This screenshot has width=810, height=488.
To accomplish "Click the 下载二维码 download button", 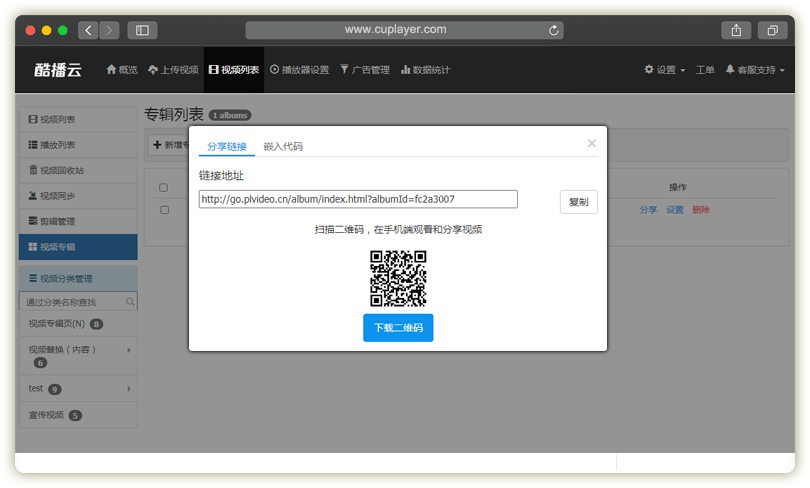I will click(398, 328).
